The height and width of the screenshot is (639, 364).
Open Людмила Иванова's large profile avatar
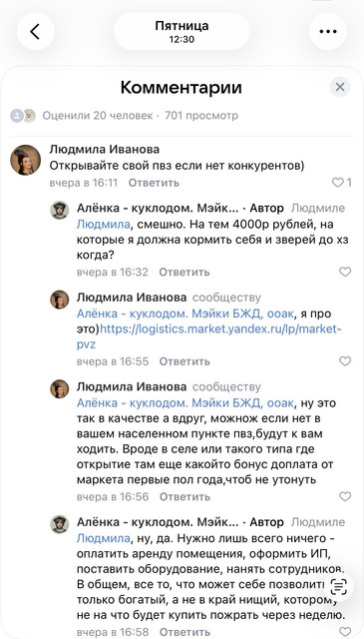pos(25,160)
